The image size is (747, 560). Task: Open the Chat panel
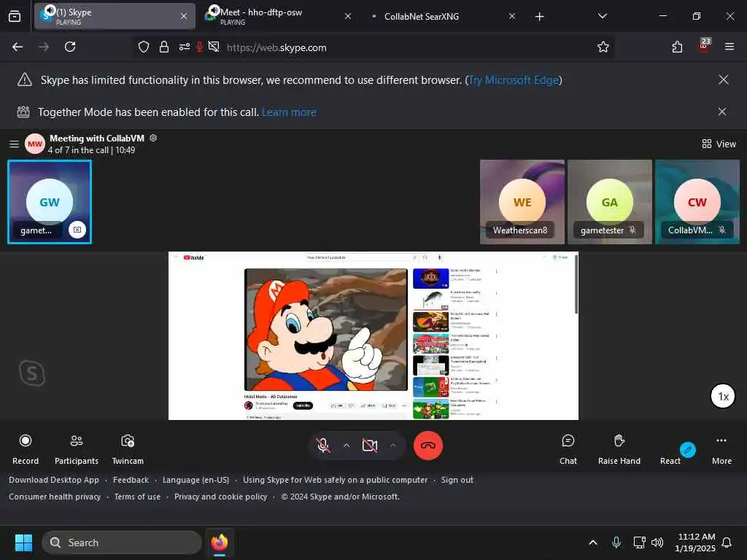pyautogui.click(x=568, y=449)
